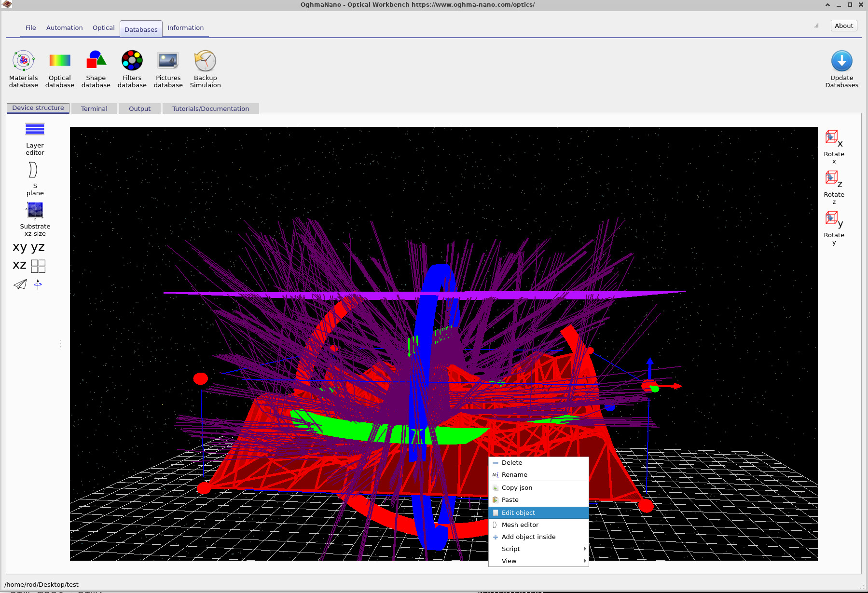Viewport: 868px width, 593px height.
Task: Rotate the view around the x axis
Action: [832, 136]
